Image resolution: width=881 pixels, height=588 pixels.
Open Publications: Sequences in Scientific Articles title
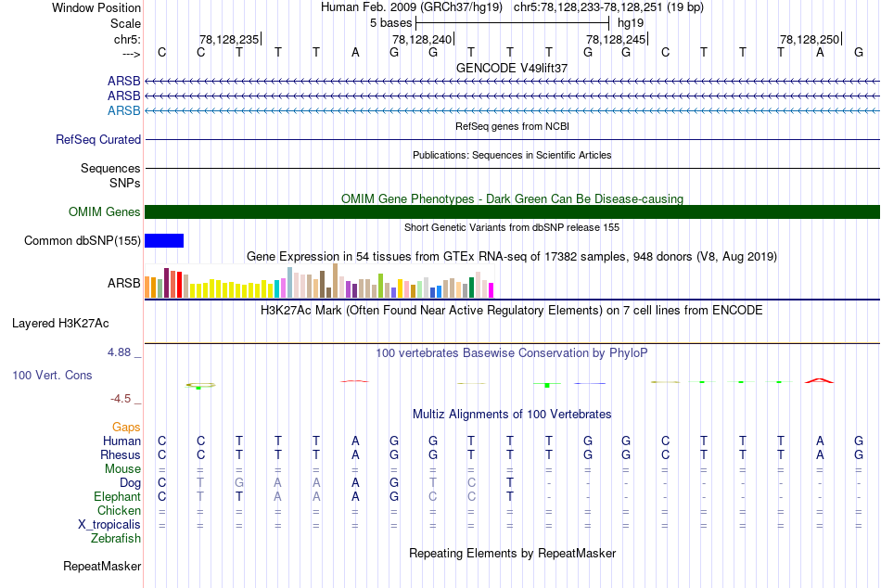click(512, 155)
